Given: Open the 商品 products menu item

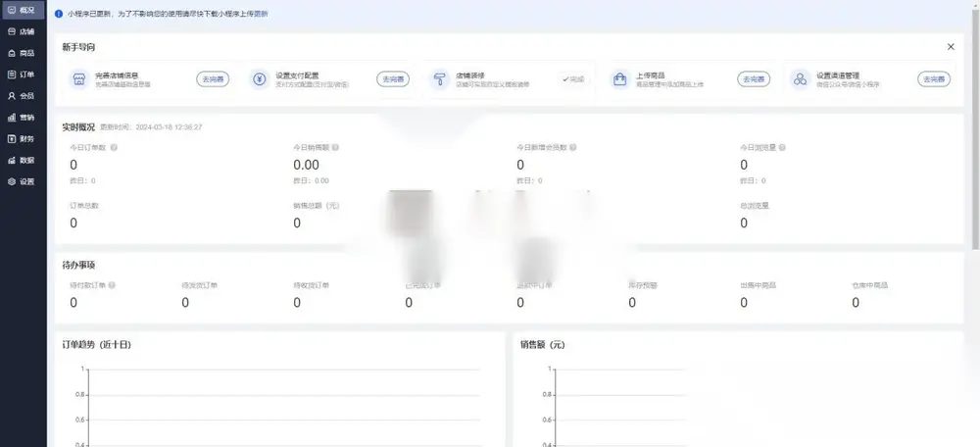Looking at the screenshot, I should point(23,53).
